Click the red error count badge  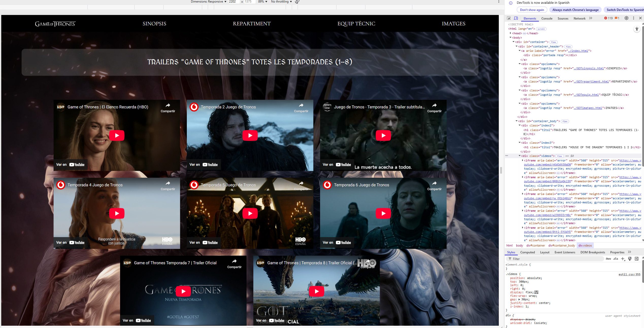[608, 18]
